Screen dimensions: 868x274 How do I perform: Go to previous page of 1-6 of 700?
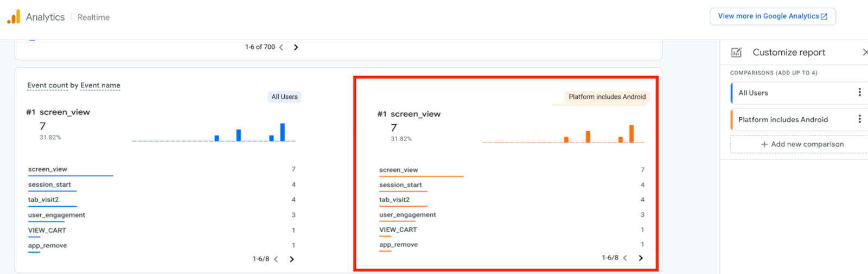click(281, 47)
